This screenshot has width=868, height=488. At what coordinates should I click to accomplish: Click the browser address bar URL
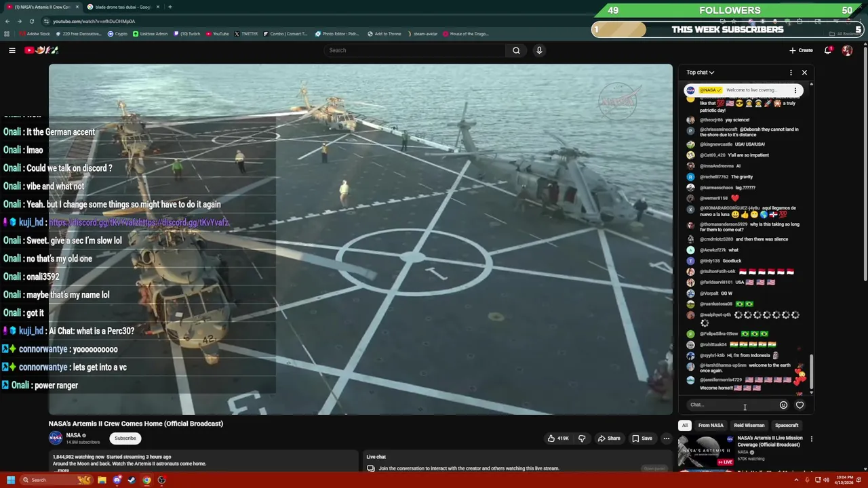click(94, 21)
